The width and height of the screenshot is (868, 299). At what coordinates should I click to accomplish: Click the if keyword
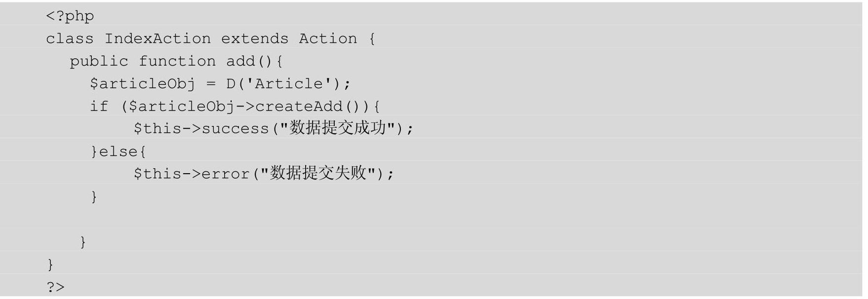pos(99,106)
